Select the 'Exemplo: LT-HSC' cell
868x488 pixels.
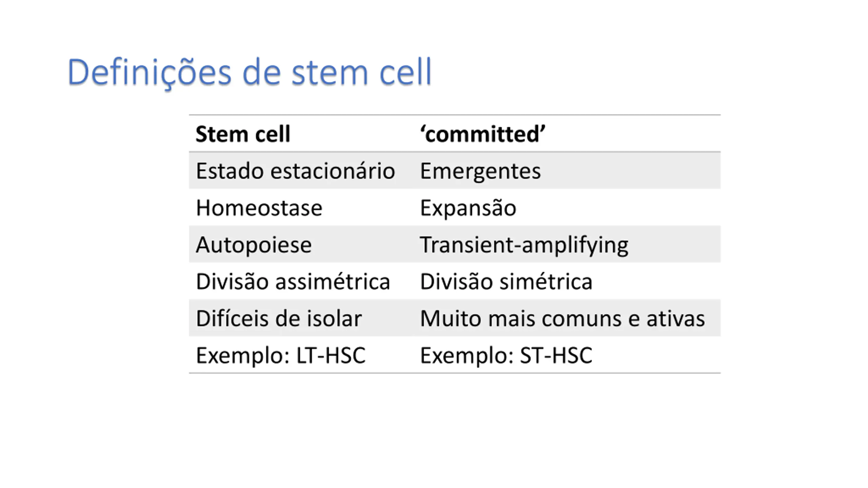click(301, 355)
